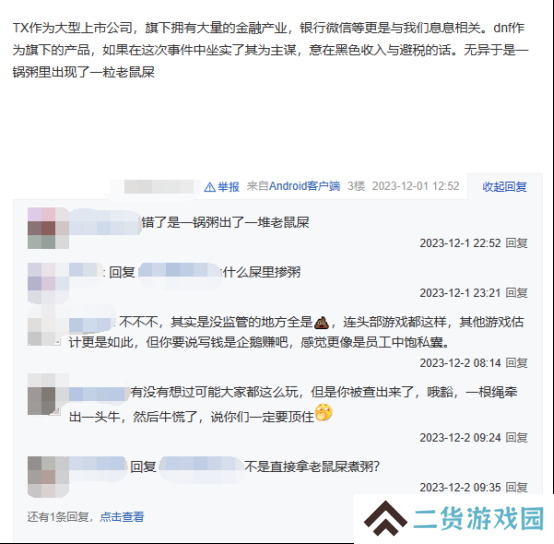Open blurred username before 错了是一锅粥
The width and height of the screenshot is (554, 544).
(x=105, y=222)
